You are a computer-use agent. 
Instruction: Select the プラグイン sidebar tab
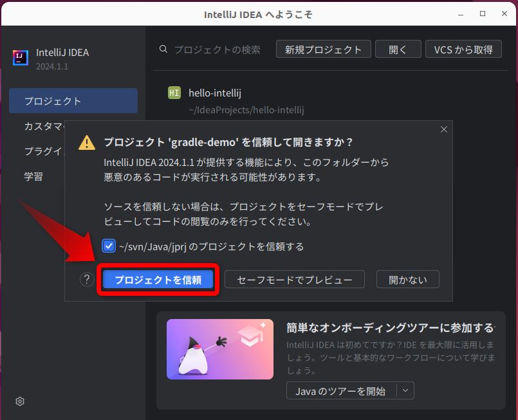[44, 151]
